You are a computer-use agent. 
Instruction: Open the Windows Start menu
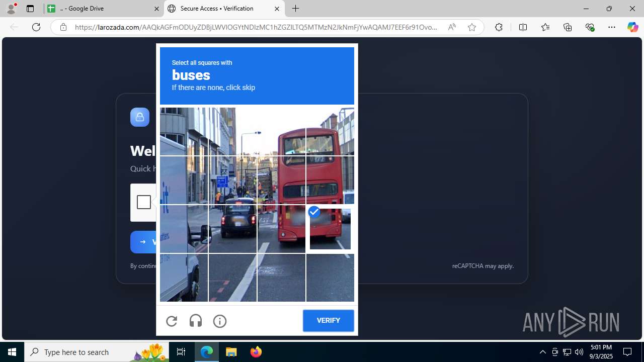coord(12,352)
